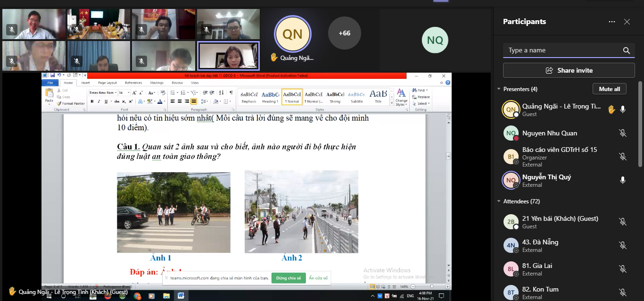Screen dimensions: 644x301
Task: Click the green Dừng chia sẻ button
Action: point(289,278)
